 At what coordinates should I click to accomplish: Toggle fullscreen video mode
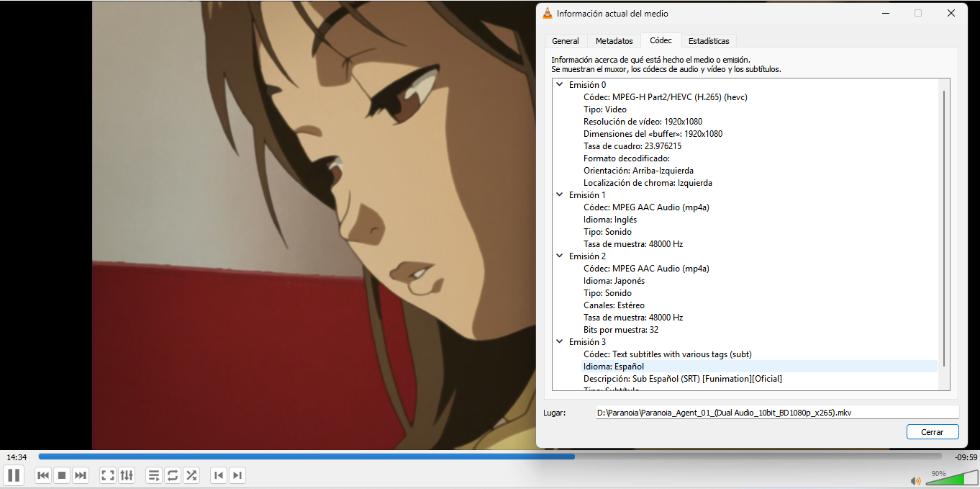pos(108,475)
